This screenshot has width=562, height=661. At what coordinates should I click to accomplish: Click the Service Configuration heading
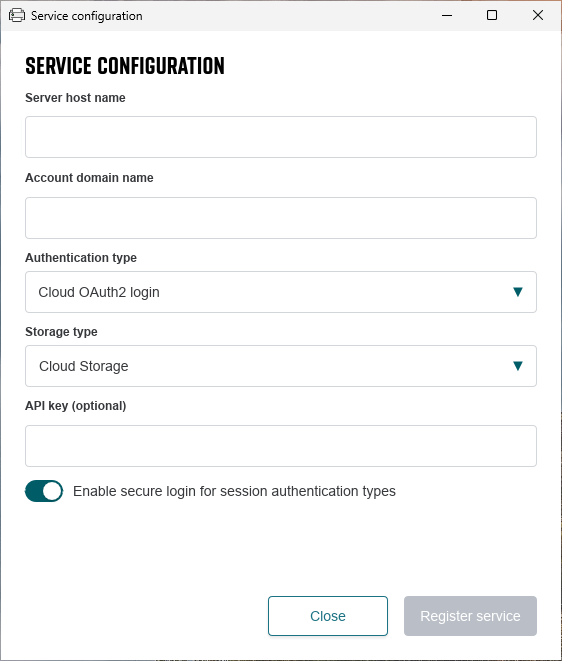tap(125, 66)
